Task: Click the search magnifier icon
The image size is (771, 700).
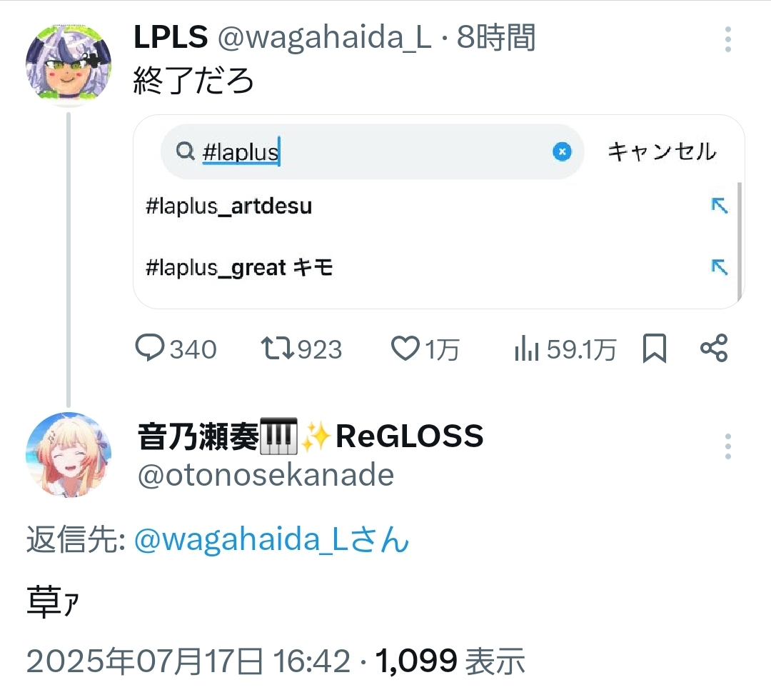Action: 185,151
